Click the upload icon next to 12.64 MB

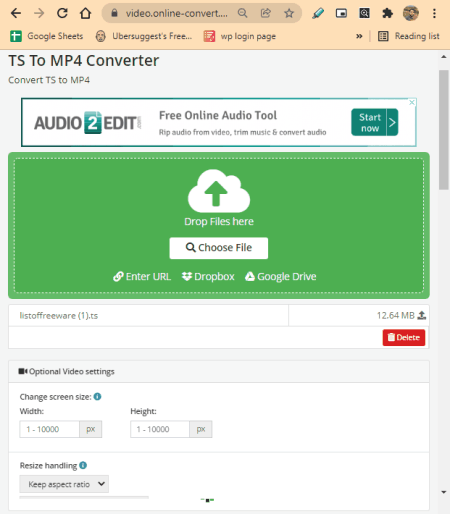[x=422, y=315]
